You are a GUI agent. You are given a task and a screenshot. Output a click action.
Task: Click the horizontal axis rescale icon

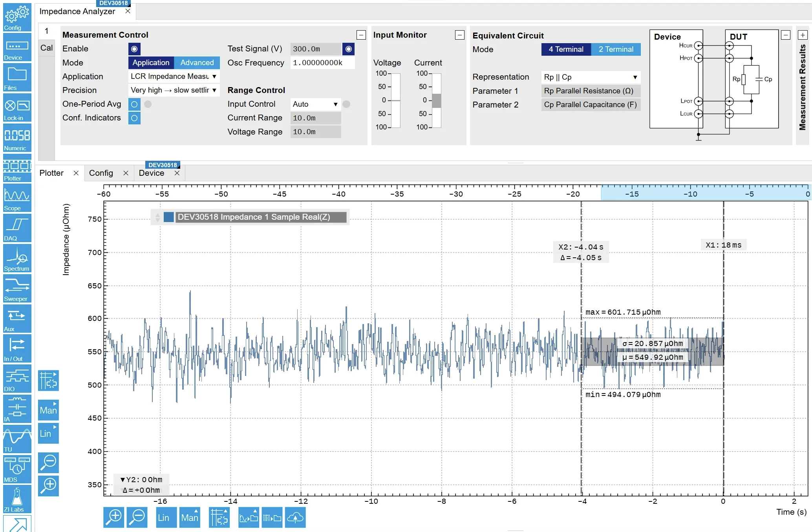pos(219,517)
